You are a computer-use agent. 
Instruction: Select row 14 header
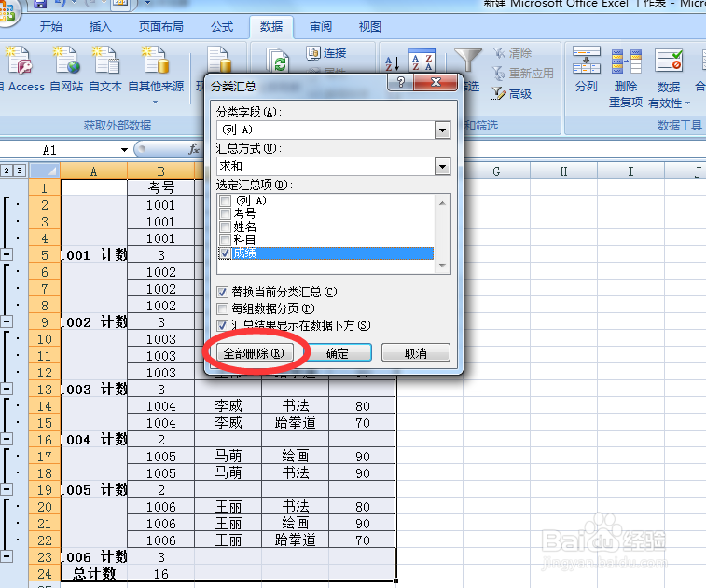pyautogui.click(x=44, y=406)
